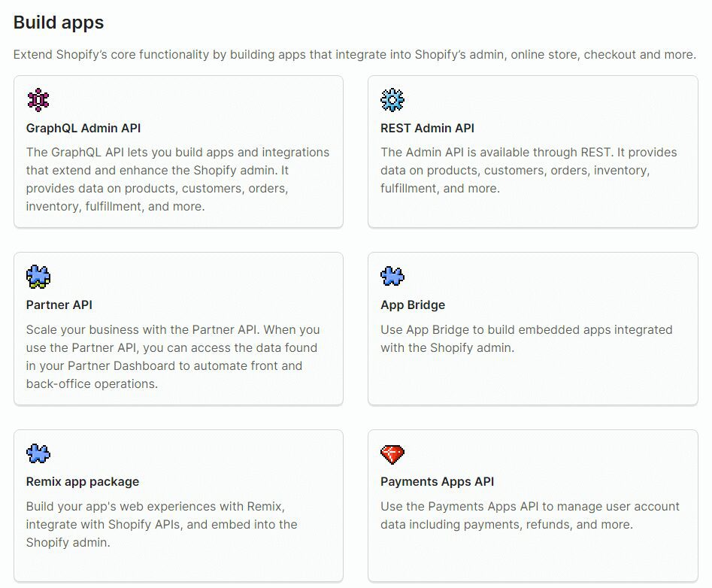The width and height of the screenshot is (712, 588).
Task: Open the Remix app package docs
Action: pyautogui.click(x=83, y=481)
